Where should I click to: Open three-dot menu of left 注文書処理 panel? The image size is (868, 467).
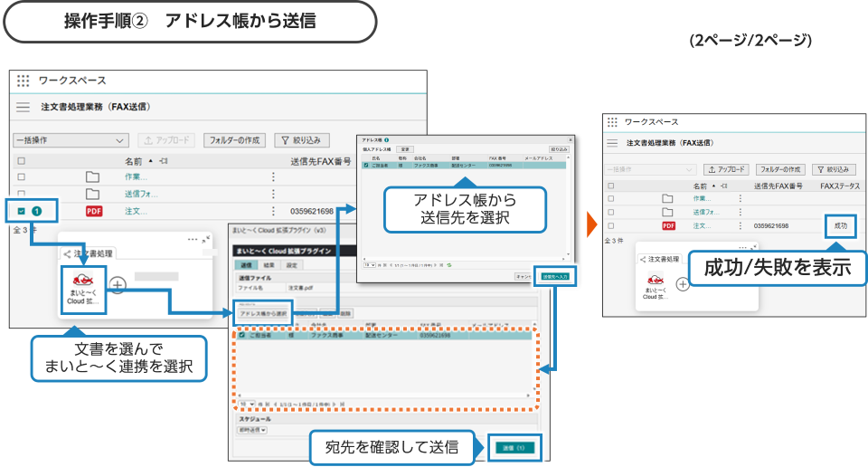[192, 239]
